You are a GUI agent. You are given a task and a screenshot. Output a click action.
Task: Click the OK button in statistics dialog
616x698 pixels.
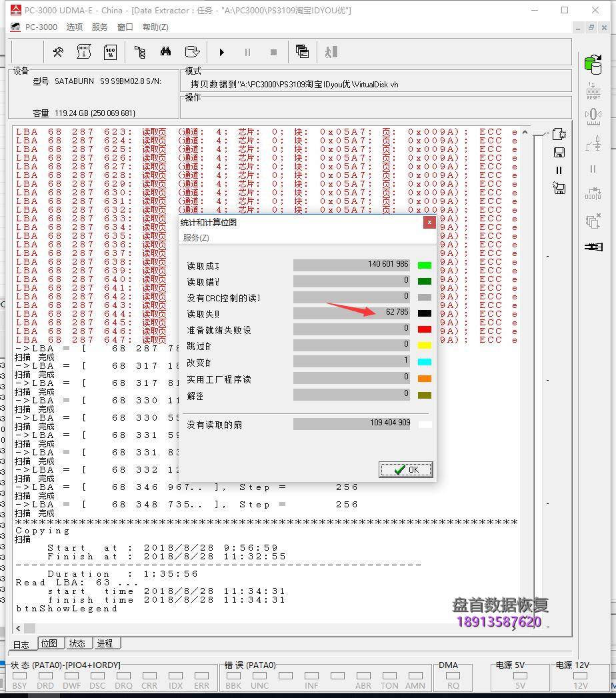(x=405, y=469)
